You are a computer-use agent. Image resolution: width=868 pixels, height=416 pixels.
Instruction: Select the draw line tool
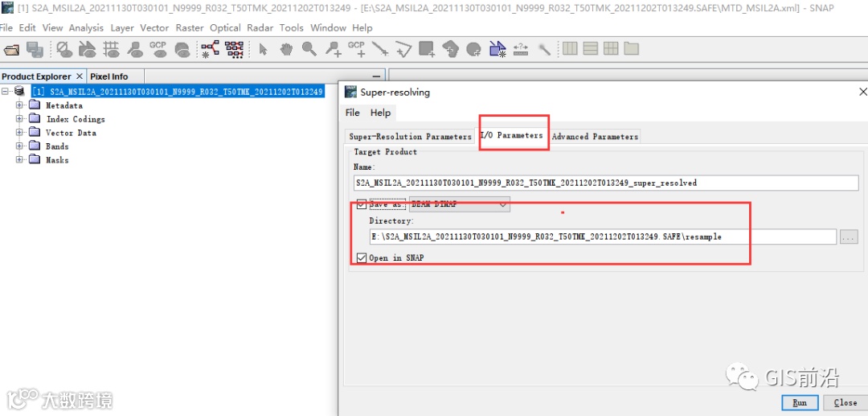click(380, 50)
